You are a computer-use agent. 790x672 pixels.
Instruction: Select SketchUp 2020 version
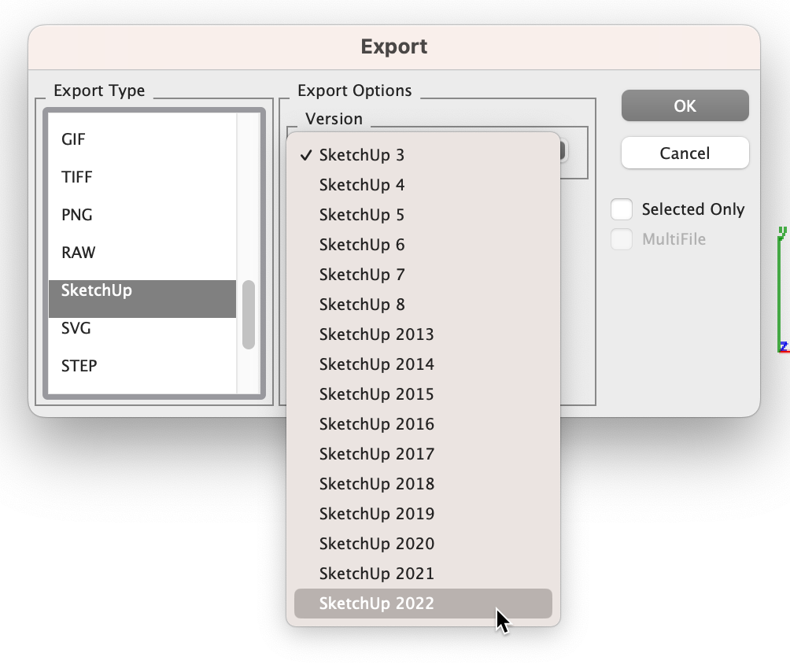coord(423,544)
